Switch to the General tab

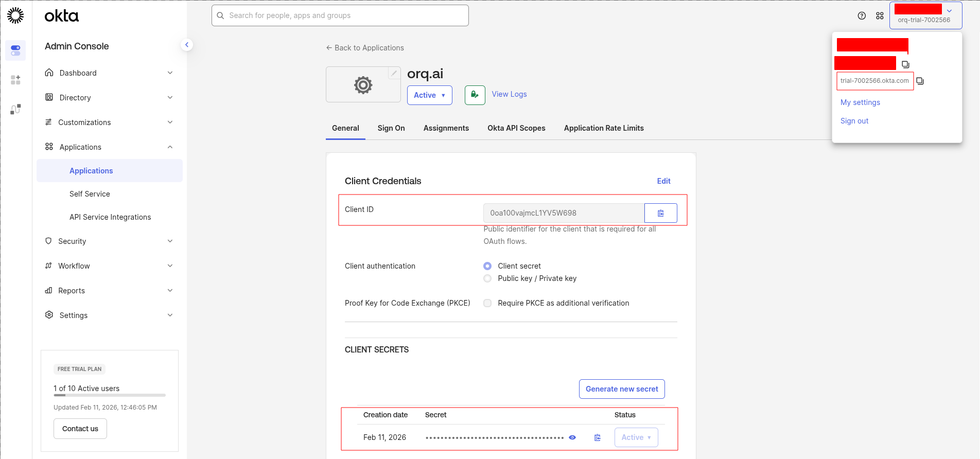coord(345,128)
